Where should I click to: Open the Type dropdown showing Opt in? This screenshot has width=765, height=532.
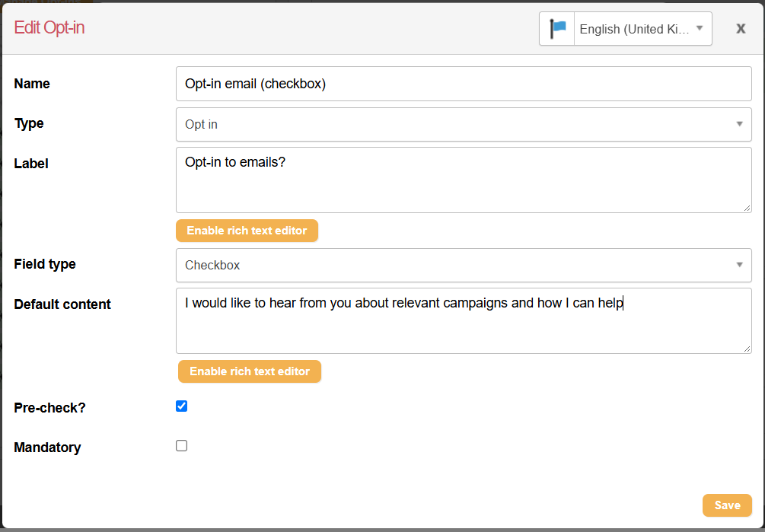click(464, 124)
